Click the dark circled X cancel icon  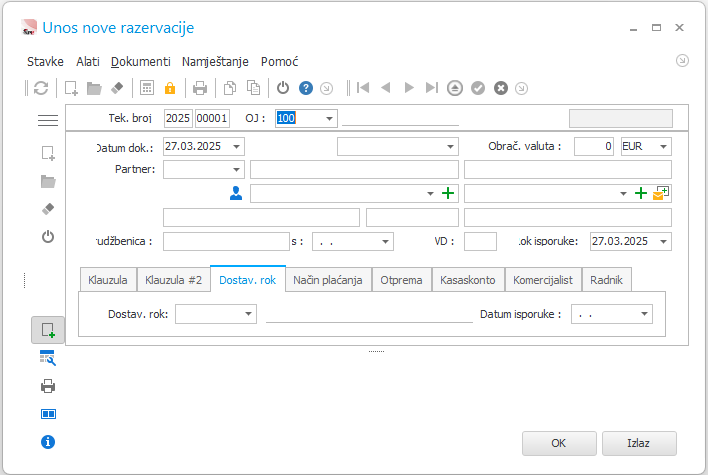click(501, 88)
